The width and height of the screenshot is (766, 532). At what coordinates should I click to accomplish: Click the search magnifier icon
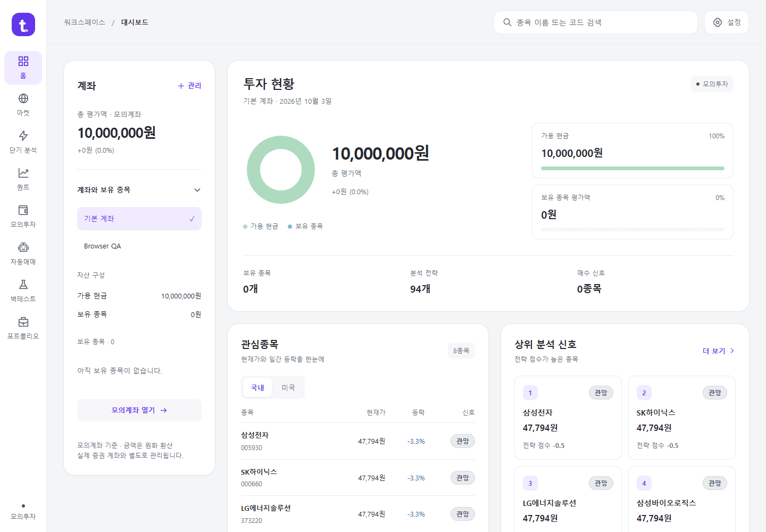coord(507,22)
